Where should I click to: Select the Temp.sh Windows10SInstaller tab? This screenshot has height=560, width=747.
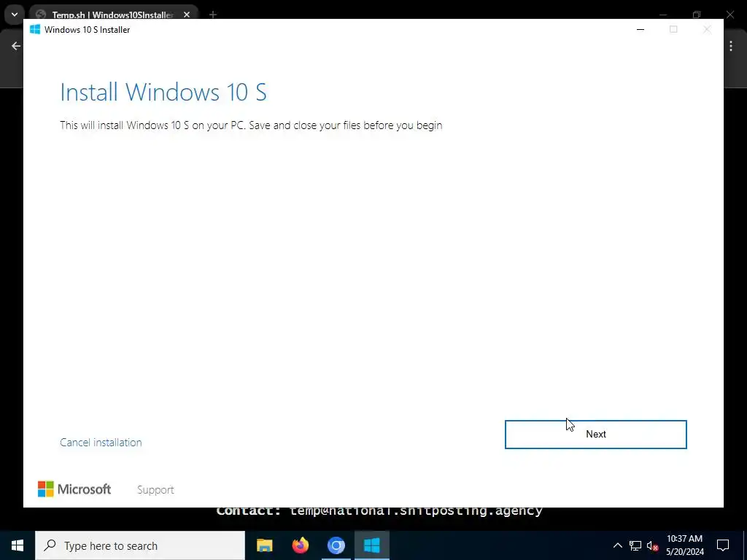click(x=112, y=15)
